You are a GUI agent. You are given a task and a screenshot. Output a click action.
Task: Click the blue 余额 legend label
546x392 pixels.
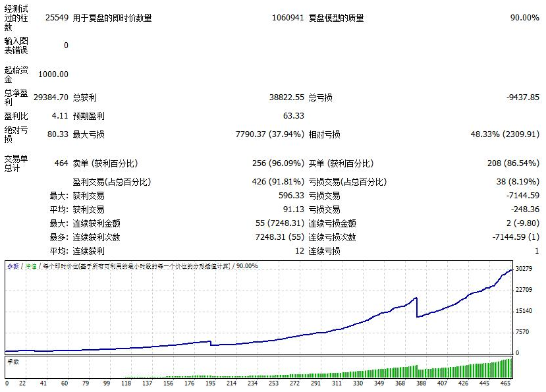click(13, 266)
